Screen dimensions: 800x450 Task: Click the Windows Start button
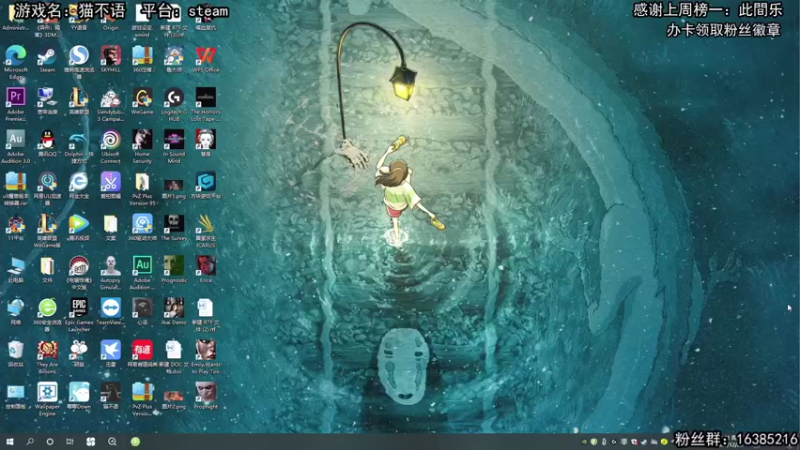point(10,442)
